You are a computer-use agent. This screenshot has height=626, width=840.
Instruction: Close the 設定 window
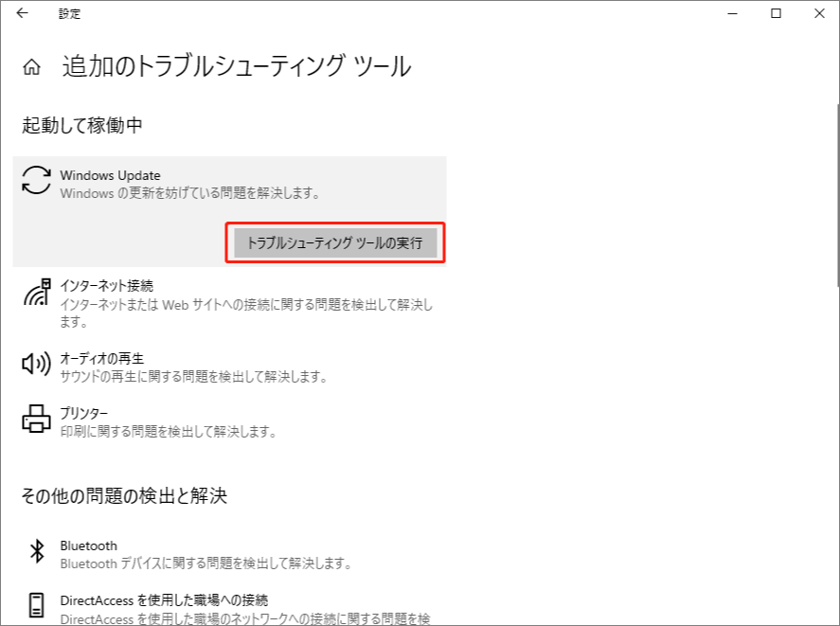click(819, 13)
